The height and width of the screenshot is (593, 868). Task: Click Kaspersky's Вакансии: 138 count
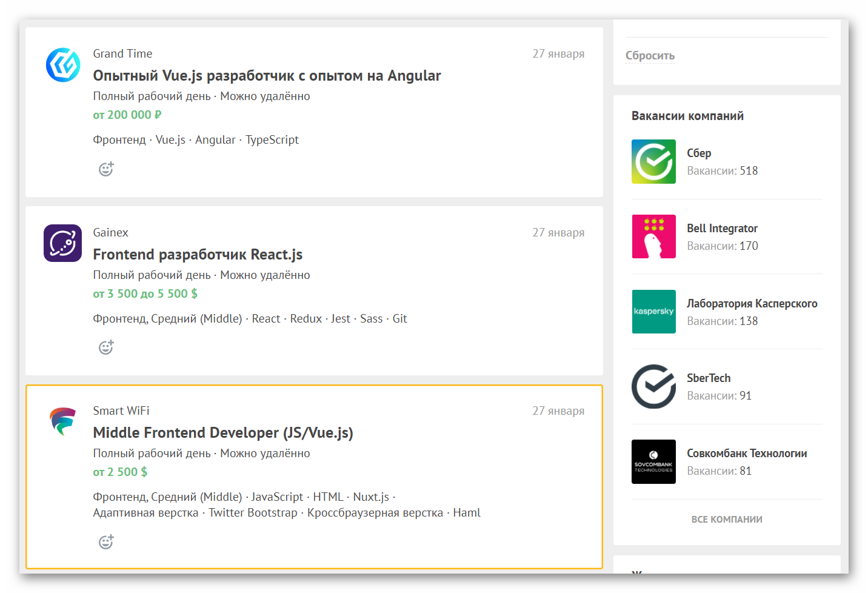pyautogui.click(x=722, y=321)
